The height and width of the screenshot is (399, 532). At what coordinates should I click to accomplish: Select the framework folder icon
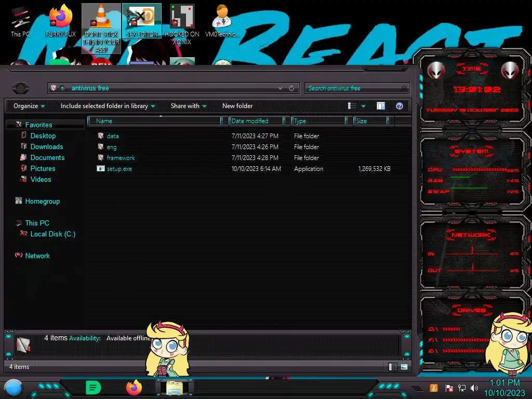(101, 157)
